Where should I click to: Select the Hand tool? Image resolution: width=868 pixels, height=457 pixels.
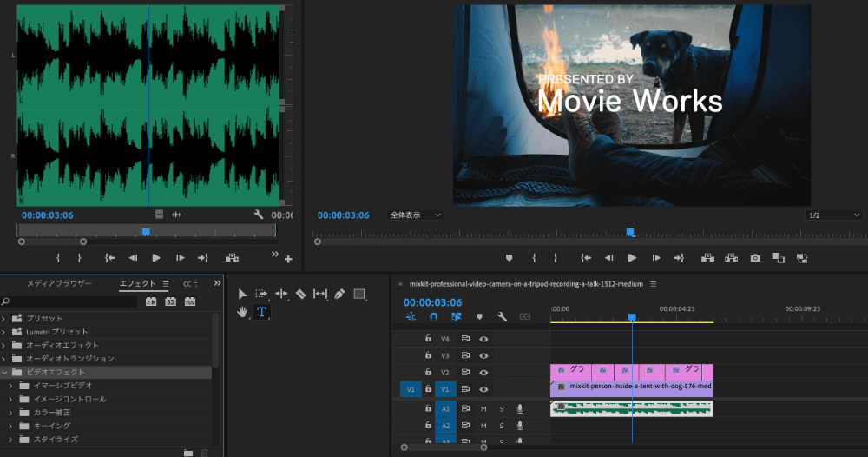pos(243,312)
